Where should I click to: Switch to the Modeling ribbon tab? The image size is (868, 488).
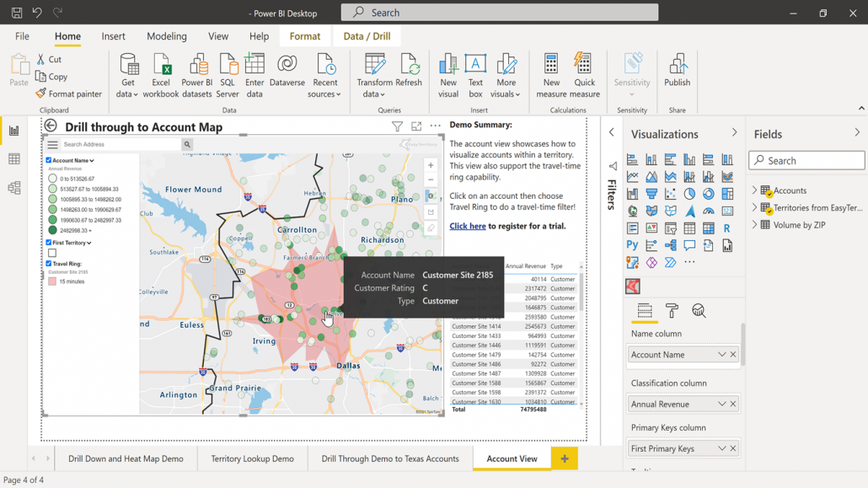tap(167, 36)
